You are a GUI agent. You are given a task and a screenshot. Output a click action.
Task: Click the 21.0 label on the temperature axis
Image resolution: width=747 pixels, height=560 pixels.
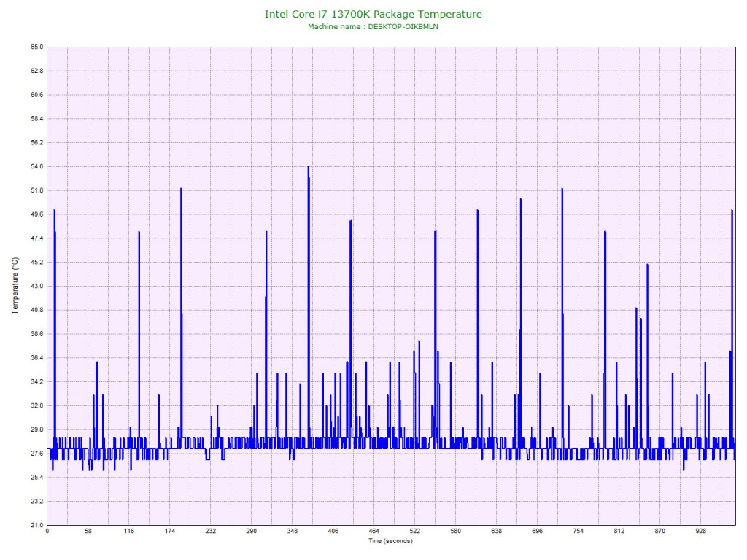coord(36,525)
